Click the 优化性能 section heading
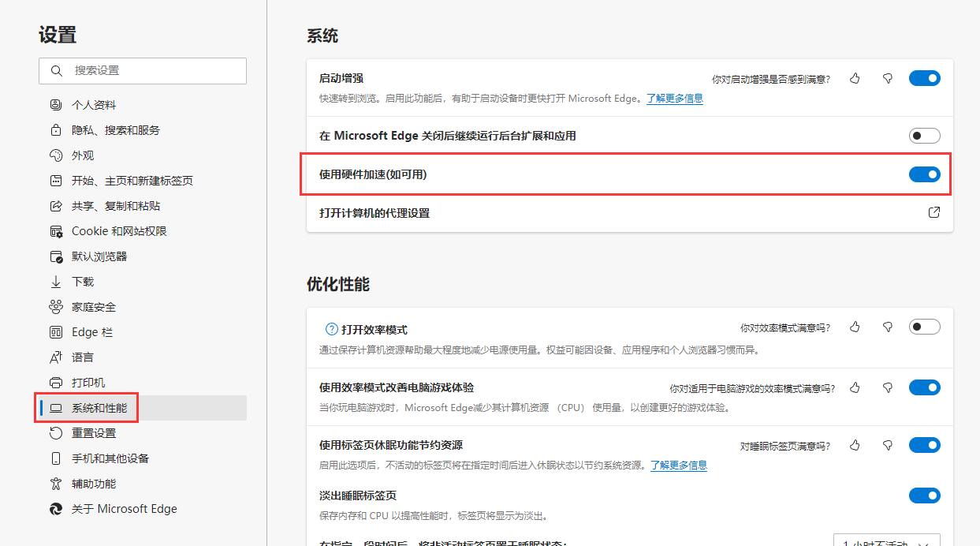 click(338, 285)
